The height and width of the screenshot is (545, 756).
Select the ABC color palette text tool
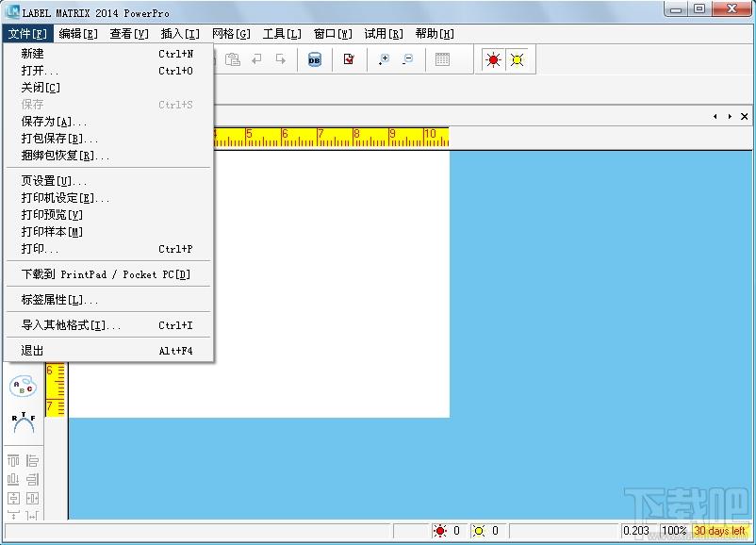tap(23, 387)
